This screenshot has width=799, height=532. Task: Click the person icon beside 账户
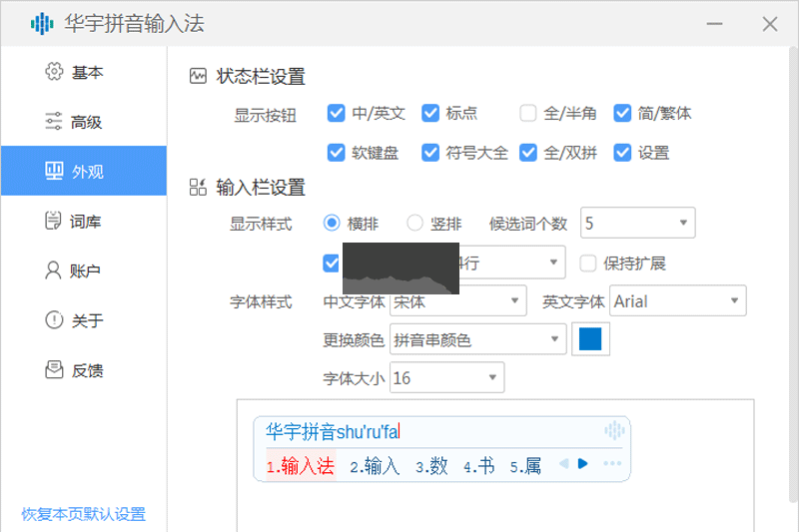53,269
